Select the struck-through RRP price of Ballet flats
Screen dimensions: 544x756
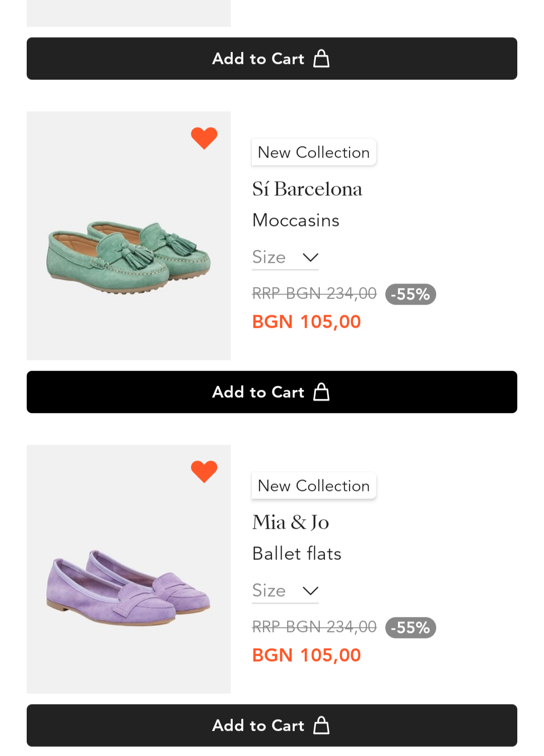(314, 627)
